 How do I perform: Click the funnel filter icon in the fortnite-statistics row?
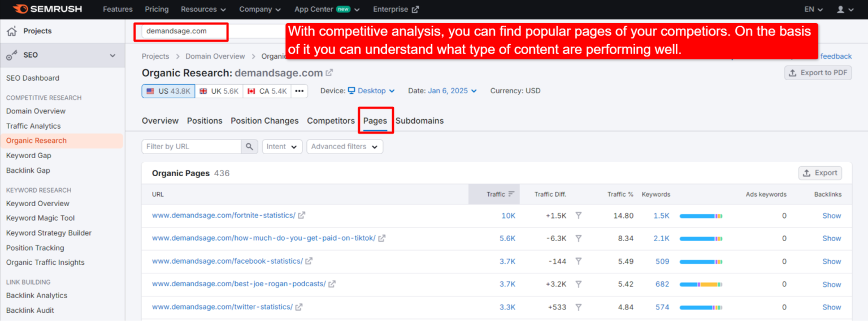point(578,215)
